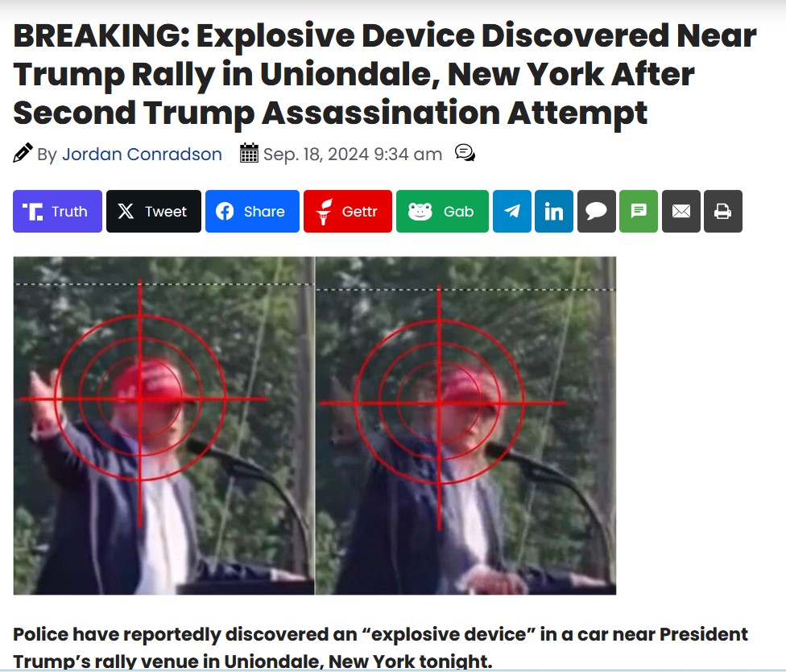
Task: Click the X Tweet share button
Action: tap(153, 211)
